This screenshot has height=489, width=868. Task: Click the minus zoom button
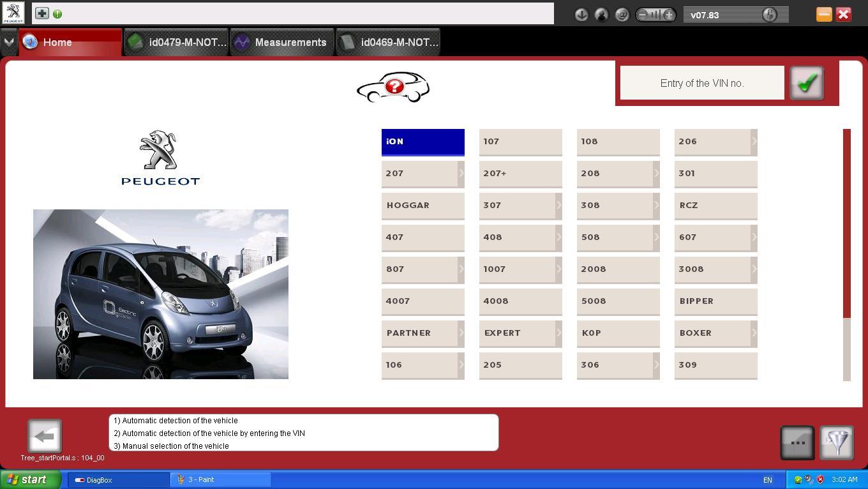(x=643, y=15)
